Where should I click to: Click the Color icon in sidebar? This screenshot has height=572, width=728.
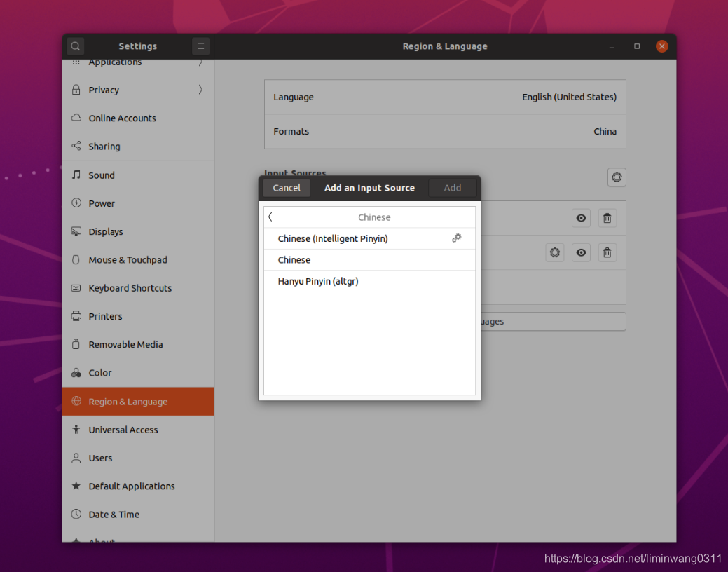(76, 373)
